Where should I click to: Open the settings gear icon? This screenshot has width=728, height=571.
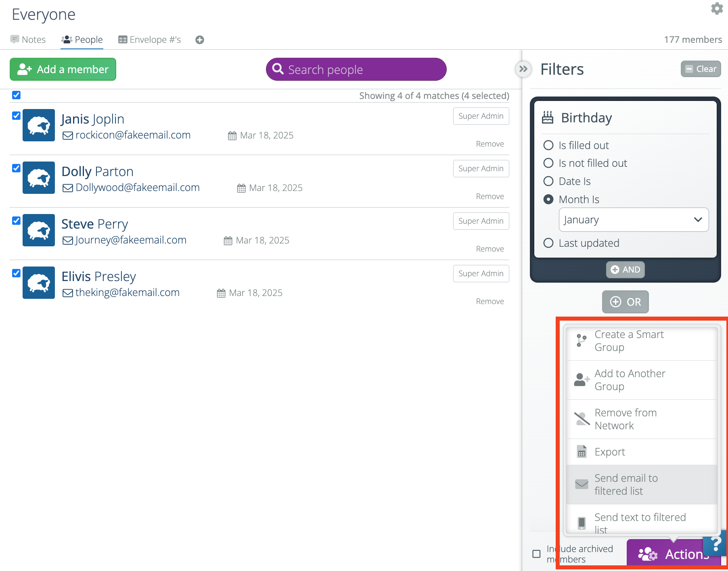click(x=717, y=8)
